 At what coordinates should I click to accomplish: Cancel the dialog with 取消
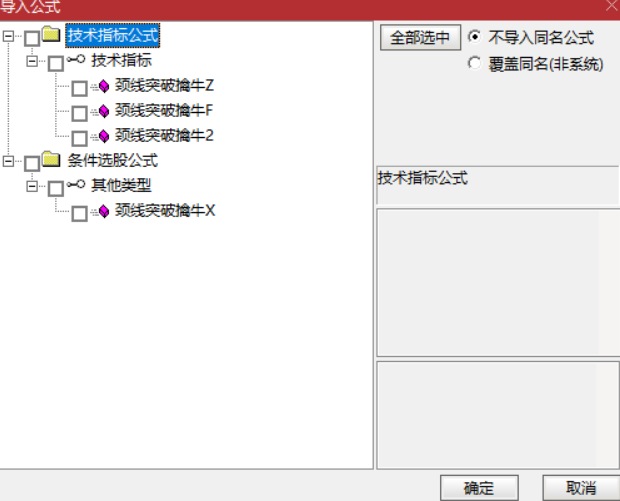coord(581,488)
